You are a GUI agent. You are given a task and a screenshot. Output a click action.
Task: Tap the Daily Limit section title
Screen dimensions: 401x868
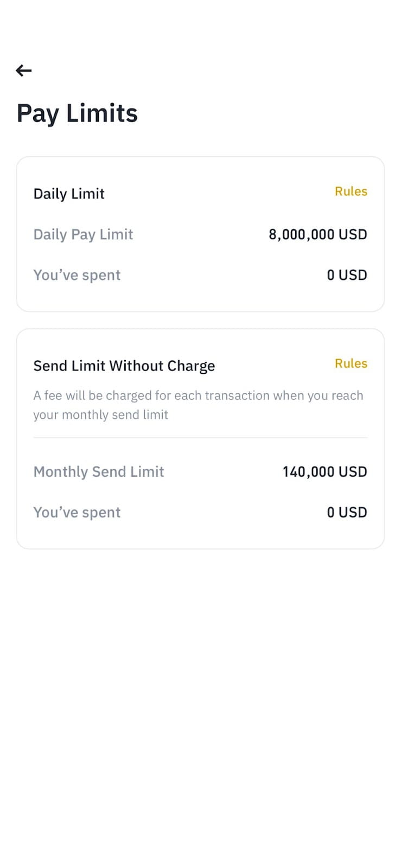[69, 194]
